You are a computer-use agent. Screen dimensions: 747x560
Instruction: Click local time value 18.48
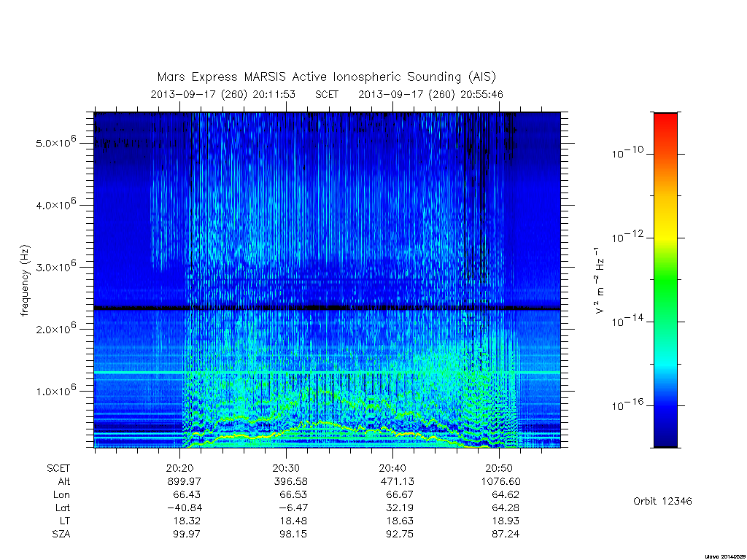[x=293, y=521]
